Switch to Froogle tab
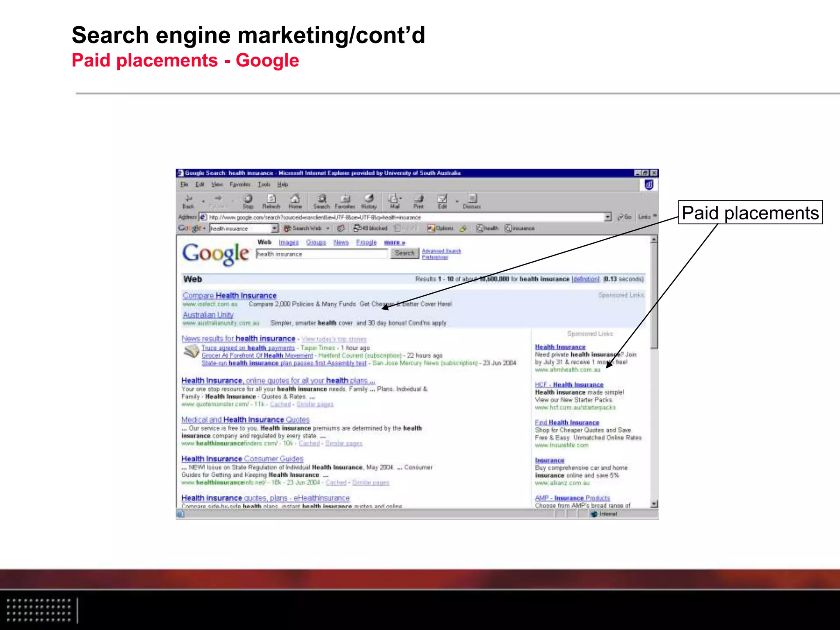 [x=366, y=242]
